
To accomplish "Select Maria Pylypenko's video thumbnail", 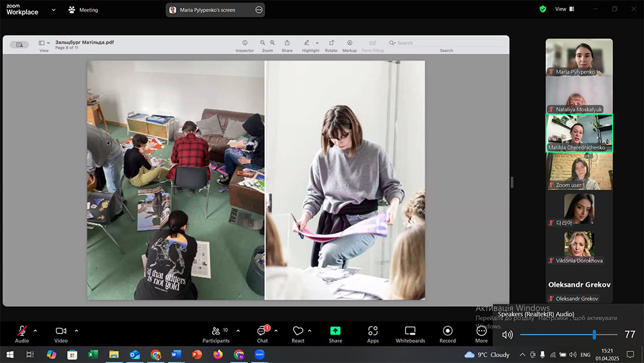I will (579, 57).
